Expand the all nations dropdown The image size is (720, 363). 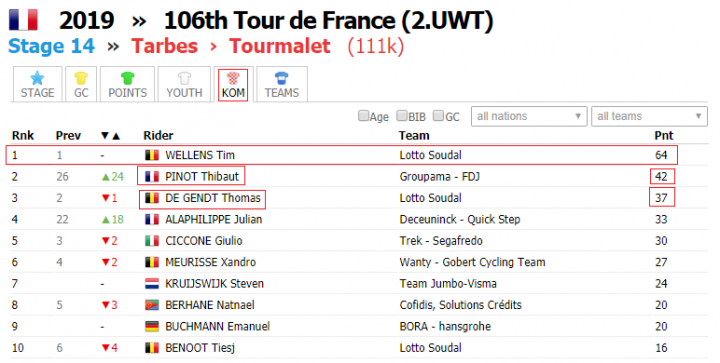(529, 116)
